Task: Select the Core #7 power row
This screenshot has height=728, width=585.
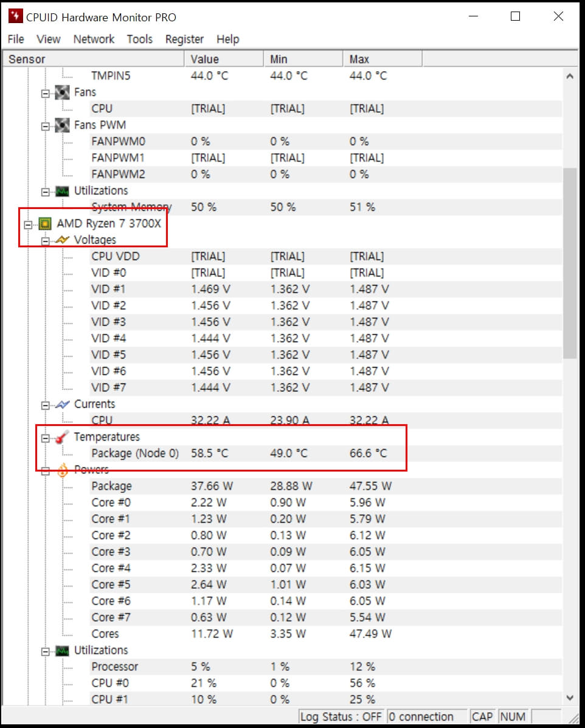Action: click(x=326, y=617)
